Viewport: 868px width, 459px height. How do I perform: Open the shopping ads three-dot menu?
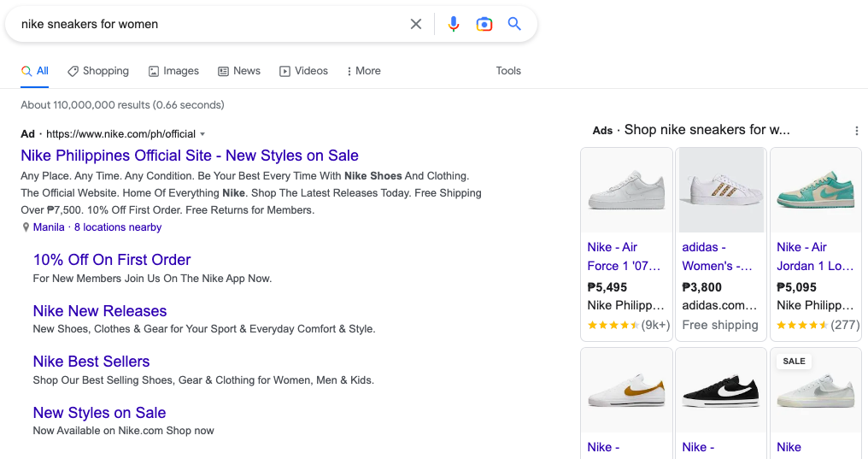coord(856,131)
